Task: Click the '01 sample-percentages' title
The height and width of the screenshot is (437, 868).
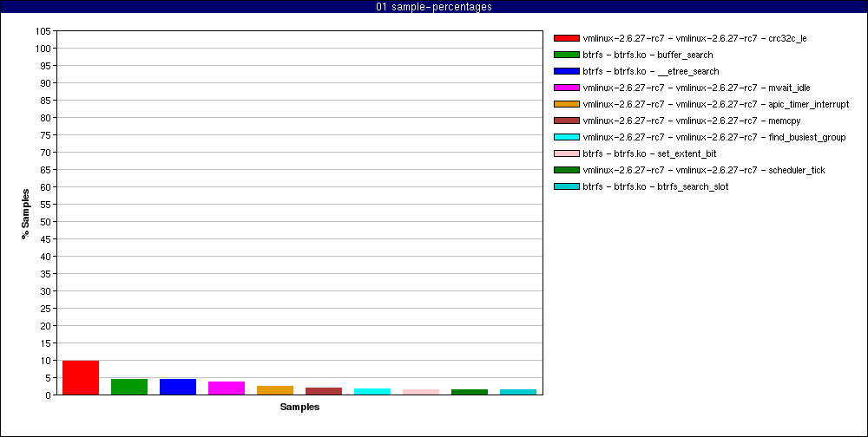Action: tap(434, 7)
